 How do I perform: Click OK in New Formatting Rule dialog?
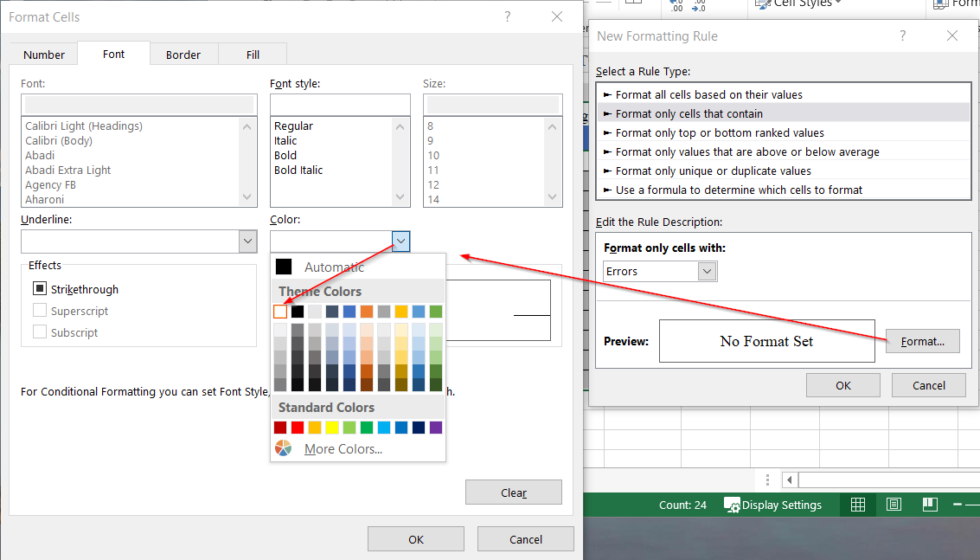[x=843, y=385]
